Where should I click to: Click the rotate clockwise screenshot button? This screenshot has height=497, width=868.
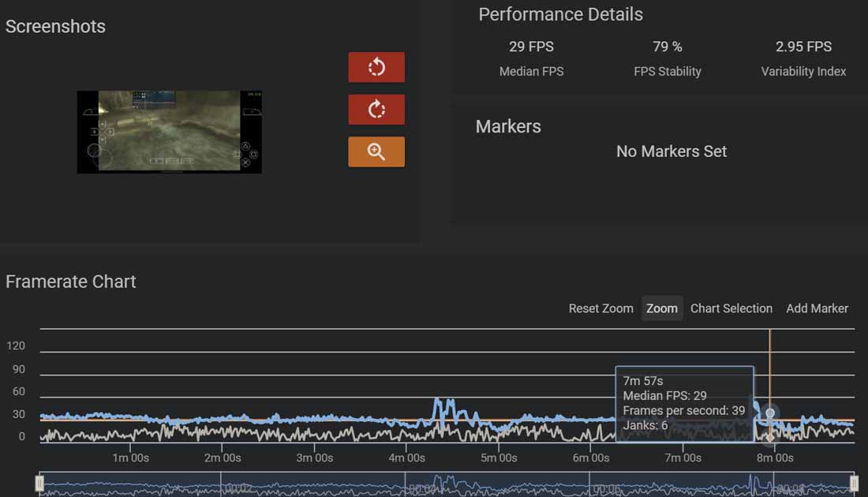point(376,110)
